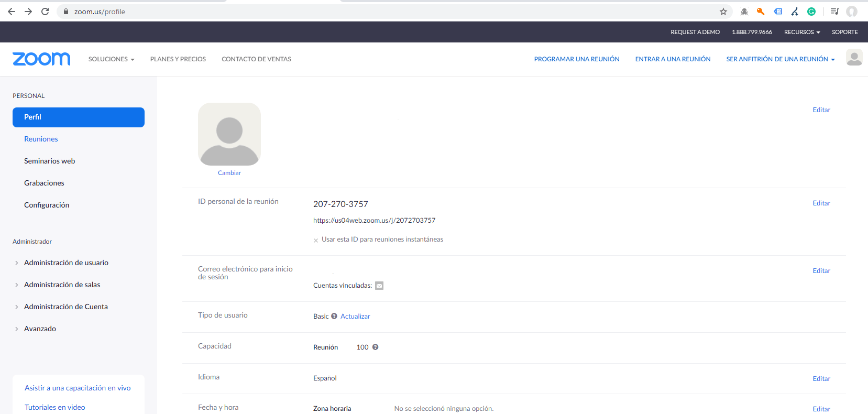This screenshot has height=414, width=868.
Task: Click Entrar a una reunión
Action: pos(673,59)
